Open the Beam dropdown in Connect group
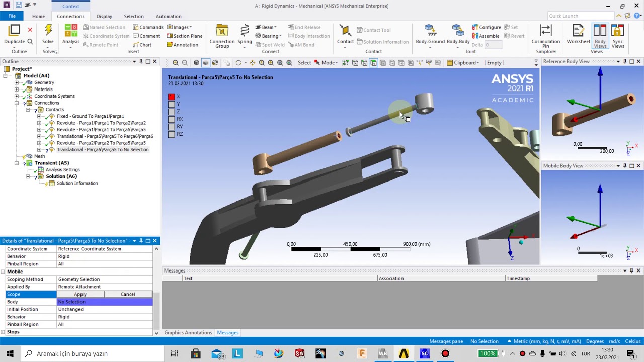This screenshot has height=362, width=644. 267,27
